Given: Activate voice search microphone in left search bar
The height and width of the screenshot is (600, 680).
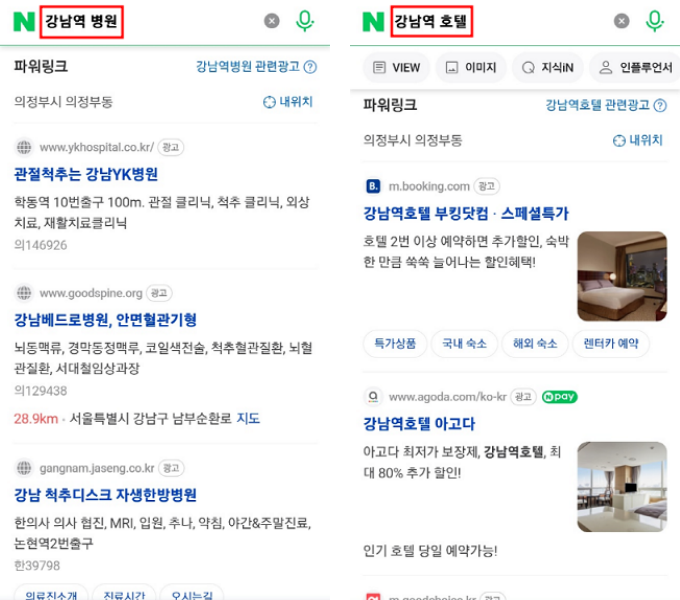Looking at the screenshot, I should tap(305, 21).
